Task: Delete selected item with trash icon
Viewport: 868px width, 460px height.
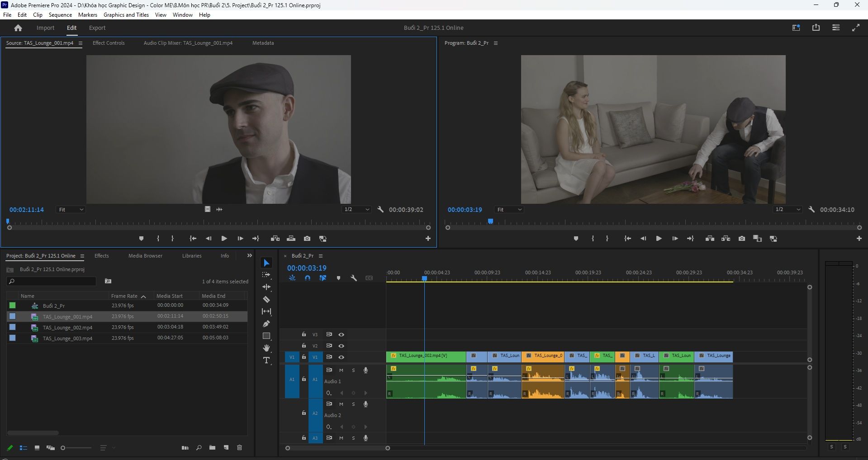Action: [x=240, y=448]
